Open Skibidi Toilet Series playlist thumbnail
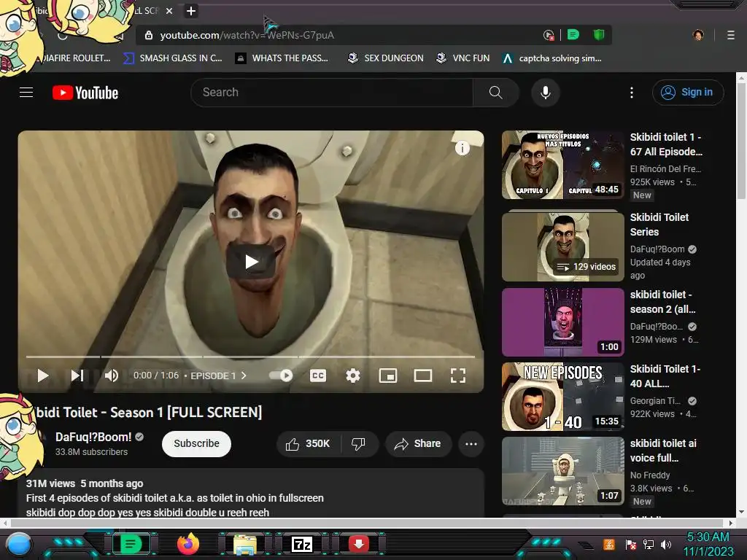 562,246
